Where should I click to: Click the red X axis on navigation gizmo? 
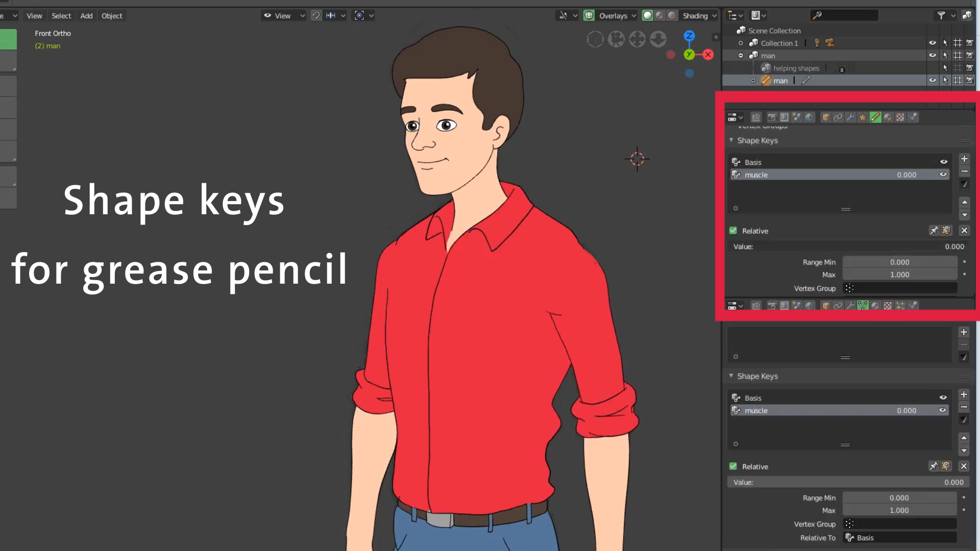point(708,55)
